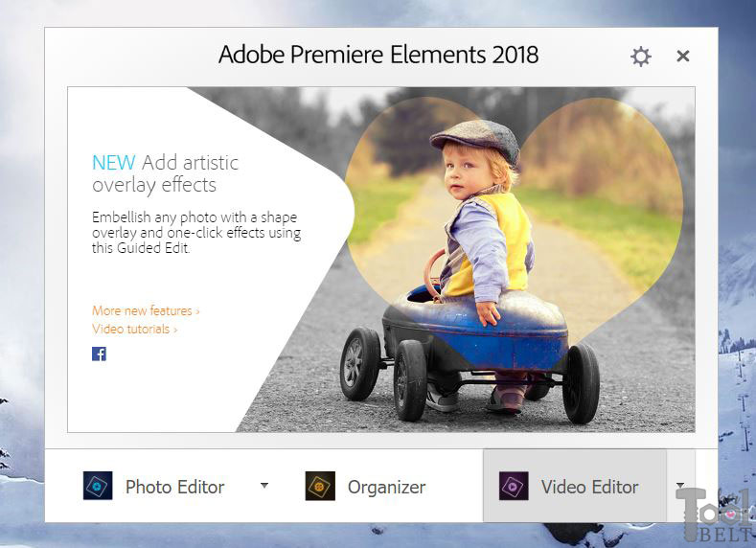Expand the Photo Editor dropdown arrow
Screen dimensions: 756x548
click(264, 486)
